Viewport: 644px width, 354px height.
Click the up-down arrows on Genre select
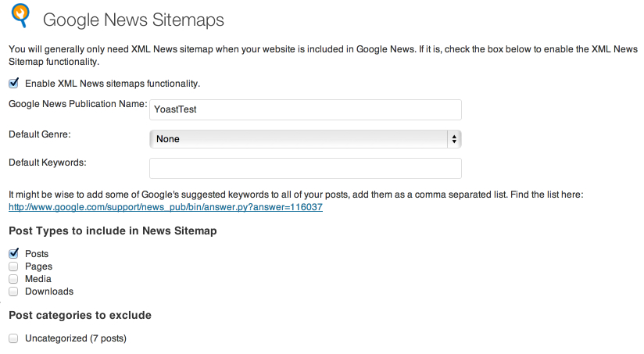(453, 139)
